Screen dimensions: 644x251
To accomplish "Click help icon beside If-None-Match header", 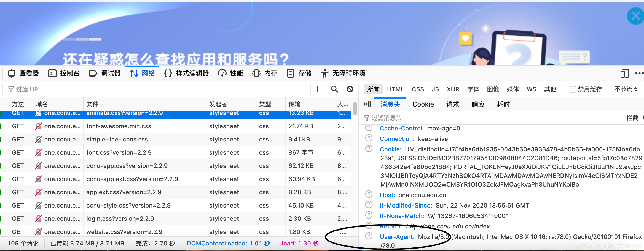I will click(x=369, y=215).
